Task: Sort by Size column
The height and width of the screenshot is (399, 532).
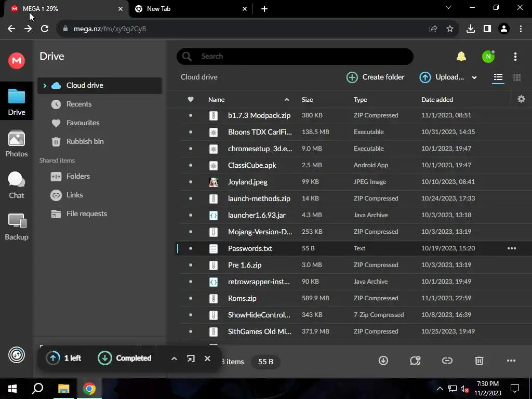Action: pos(308,99)
